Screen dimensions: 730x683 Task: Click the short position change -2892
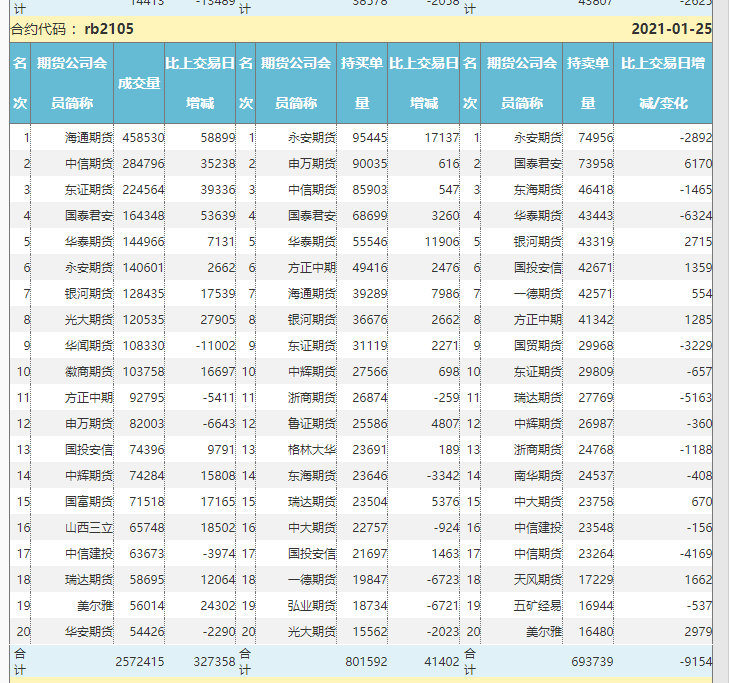696,138
